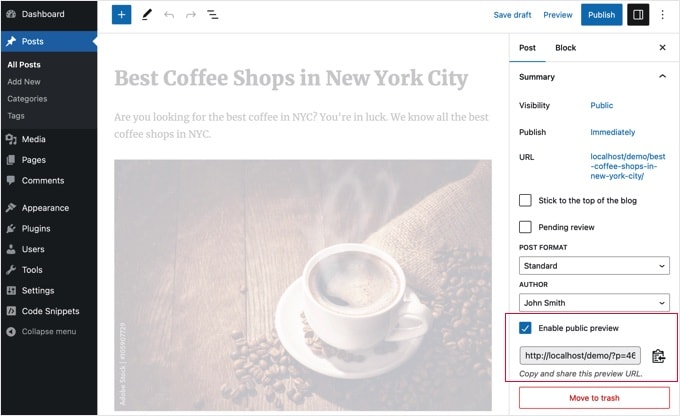Collapse the Summary panel section
The width and height of the screenshot is (680, 416).
coord(661,77)
